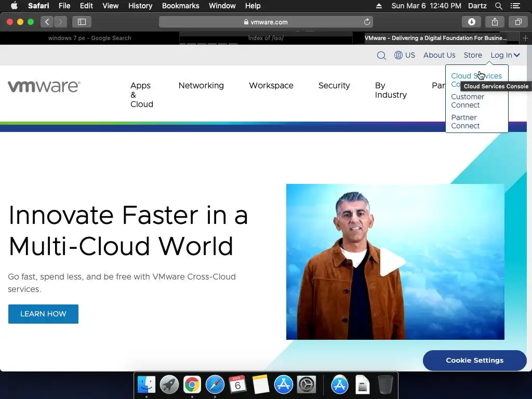Image resolution: width=532 pixels, height=399 pixels.
Task: Open the Trash in the Dock
Action: (385, 385)
